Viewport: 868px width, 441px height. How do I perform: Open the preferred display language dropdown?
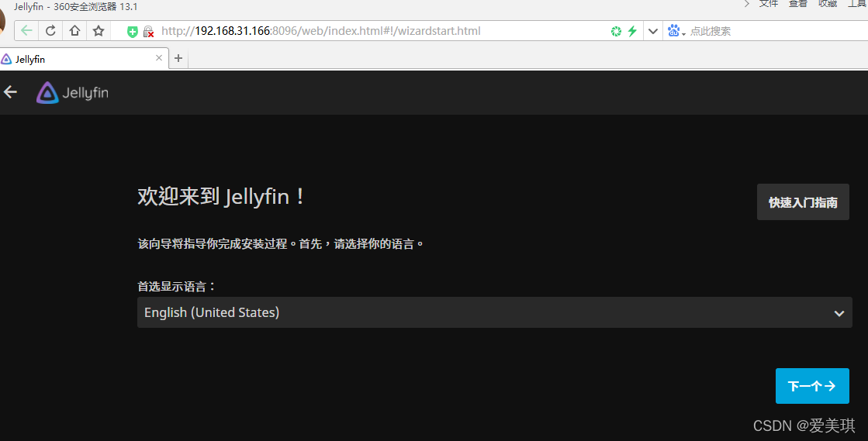coord(494,312)
